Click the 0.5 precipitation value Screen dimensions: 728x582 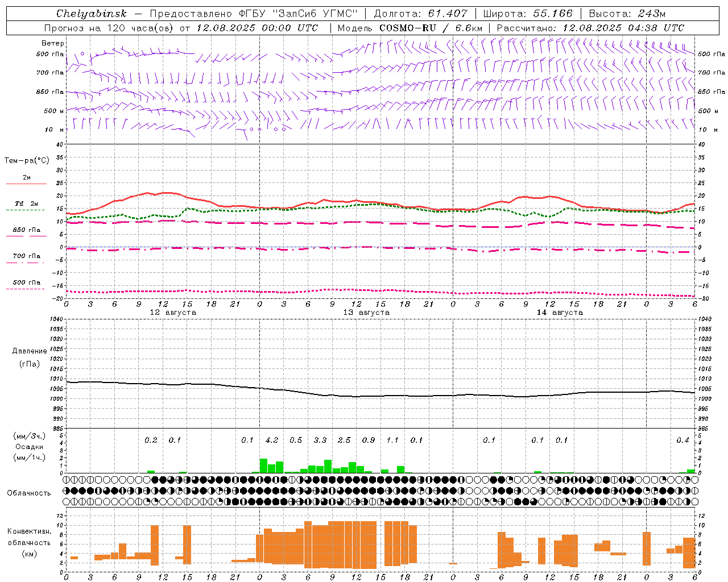(x=296, y=440)
